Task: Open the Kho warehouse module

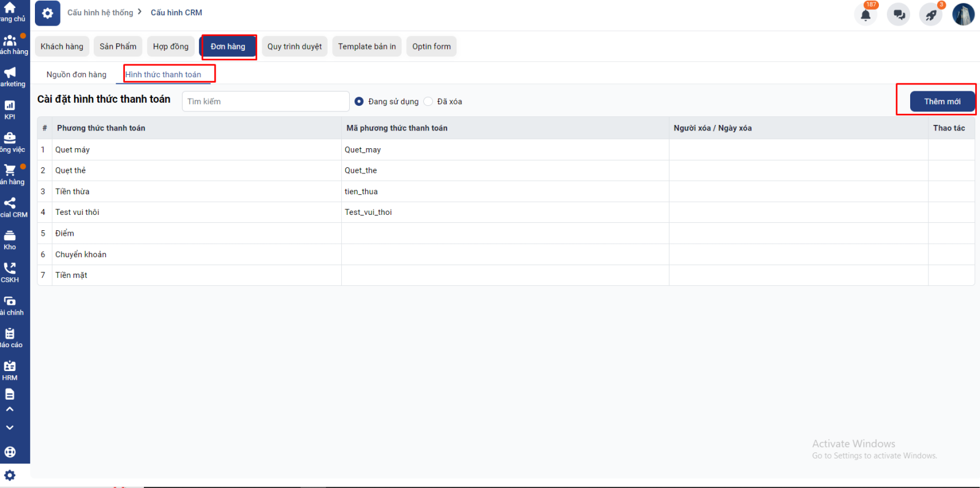Action: (10, 240)
